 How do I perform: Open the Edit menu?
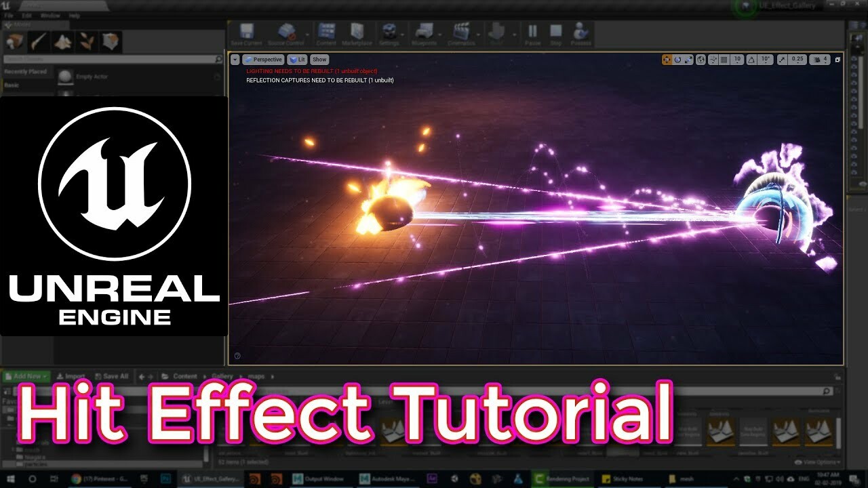26,15
